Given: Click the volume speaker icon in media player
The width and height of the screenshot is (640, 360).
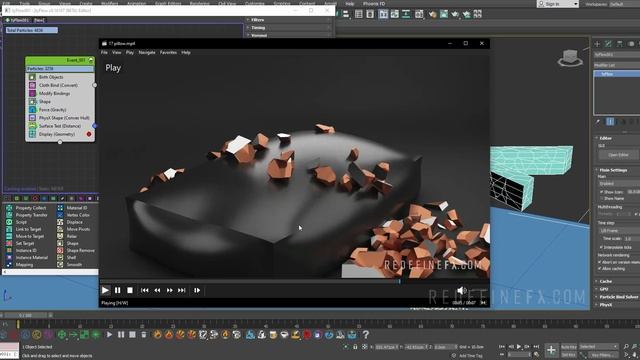Looking at the screenshot, I should (462, 290).
